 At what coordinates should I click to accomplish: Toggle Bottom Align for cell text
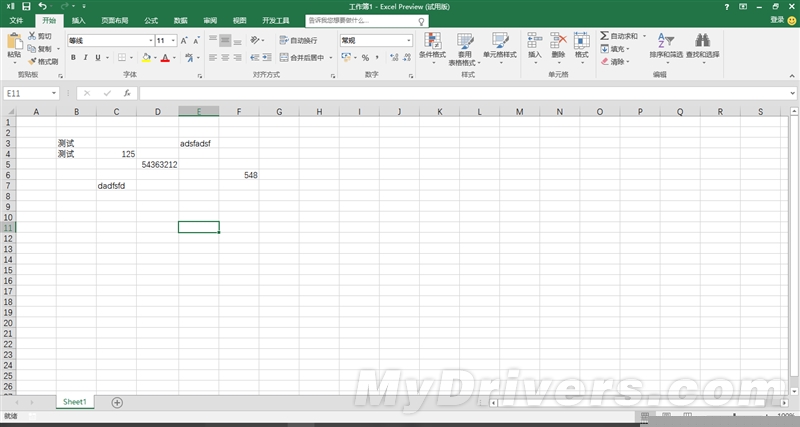click(x=237, y=40)
